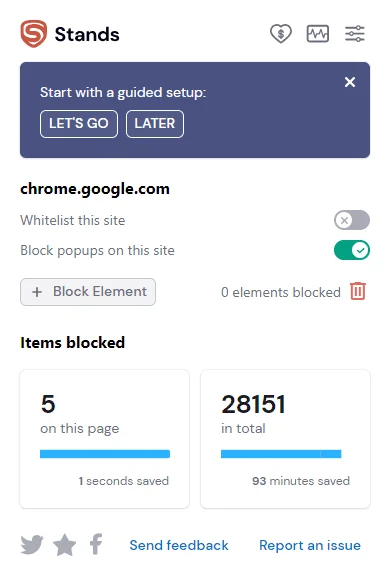Enable Whitelist this site toggle
The image size is (389, 579).
tap(352, 220)
